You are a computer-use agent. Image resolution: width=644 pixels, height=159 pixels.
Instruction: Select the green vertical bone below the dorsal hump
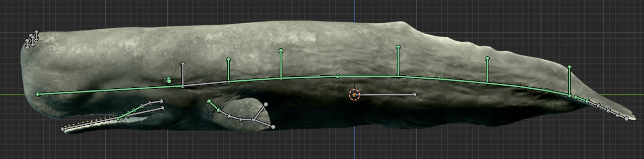tap(398, 62)
